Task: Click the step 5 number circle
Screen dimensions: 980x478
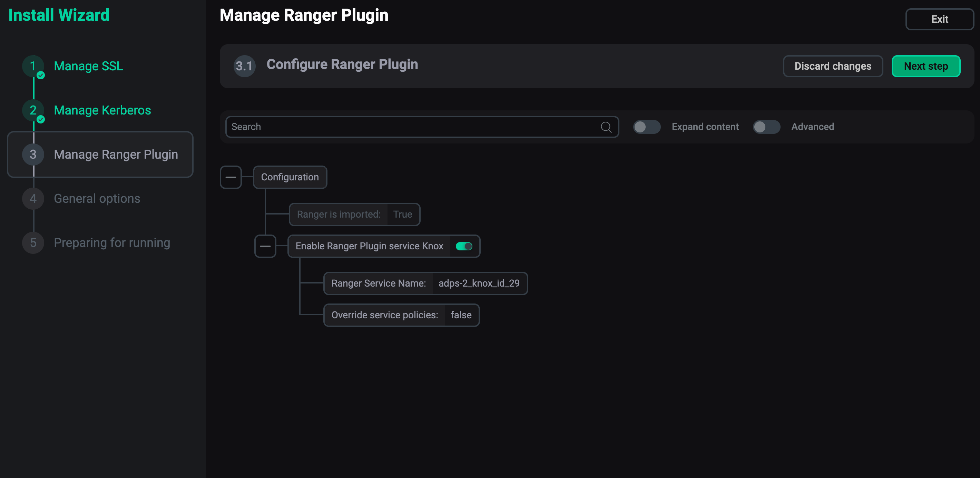Action: point(33,242)
